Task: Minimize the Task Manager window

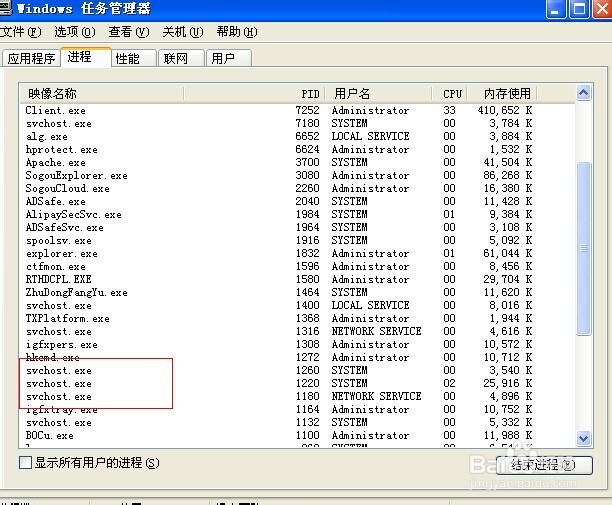Action: (556, 9)
